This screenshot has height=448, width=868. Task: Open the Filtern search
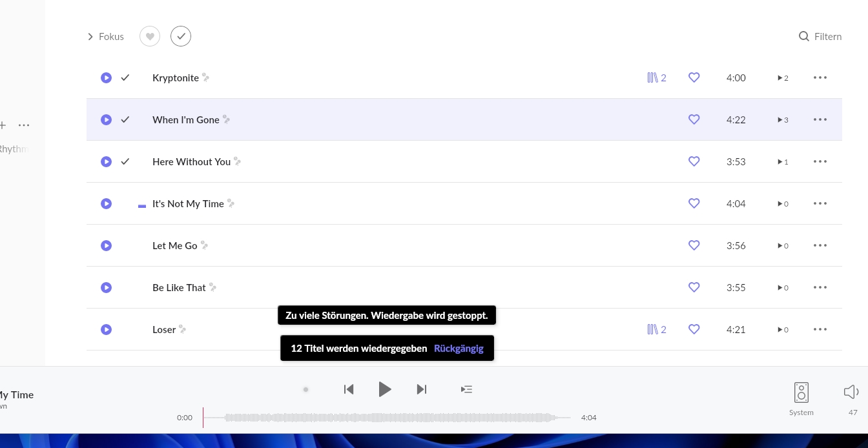(820, 37)
